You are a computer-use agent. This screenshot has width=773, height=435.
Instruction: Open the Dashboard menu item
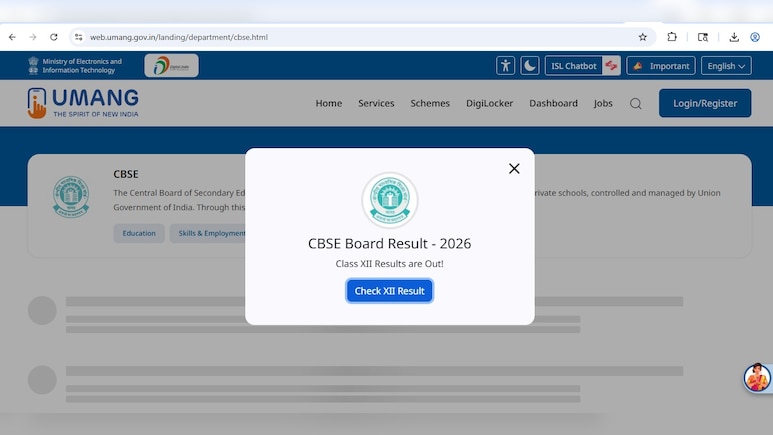553,103
